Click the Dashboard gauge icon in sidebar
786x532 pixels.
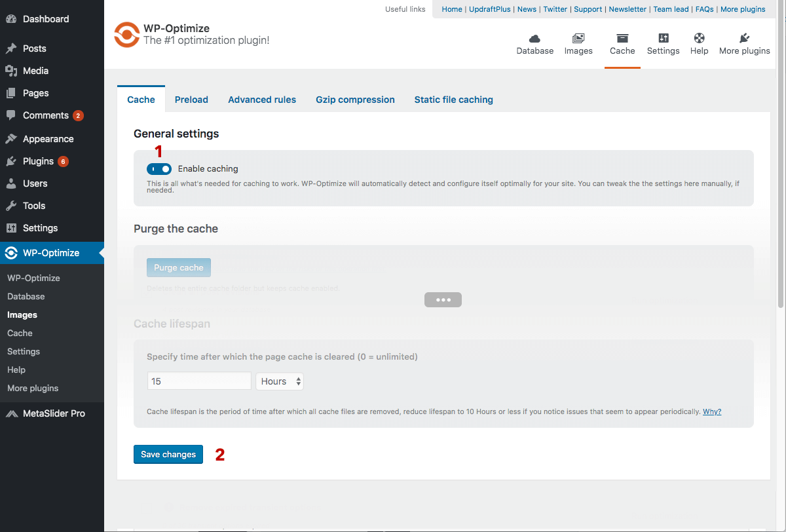coord(11,19)
